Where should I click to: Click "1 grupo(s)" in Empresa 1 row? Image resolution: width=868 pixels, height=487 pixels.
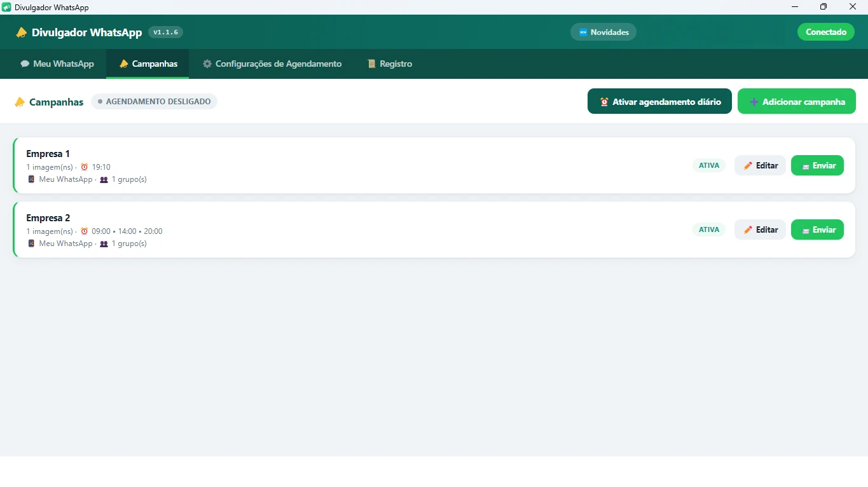(x=129, y=179)
